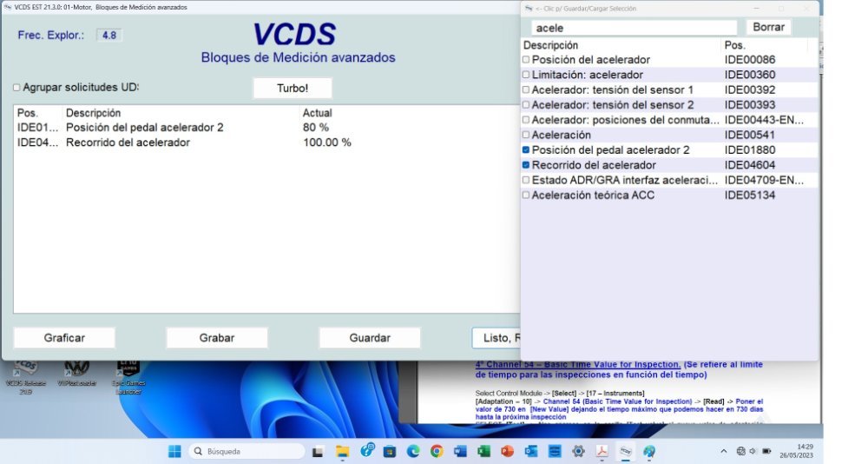This screenshot has height=464, width=868.
Task: Show hidden system tray icons
Action: click(724, 451)
